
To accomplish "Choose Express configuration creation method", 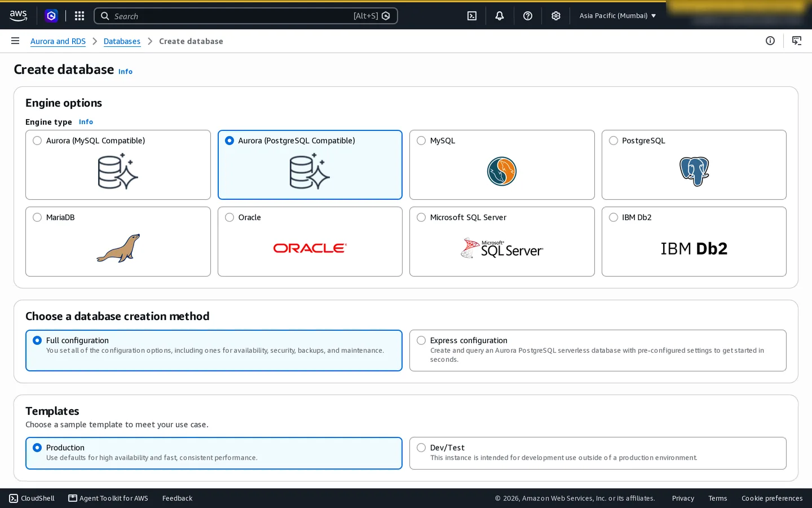I will (x=421, y=340).
